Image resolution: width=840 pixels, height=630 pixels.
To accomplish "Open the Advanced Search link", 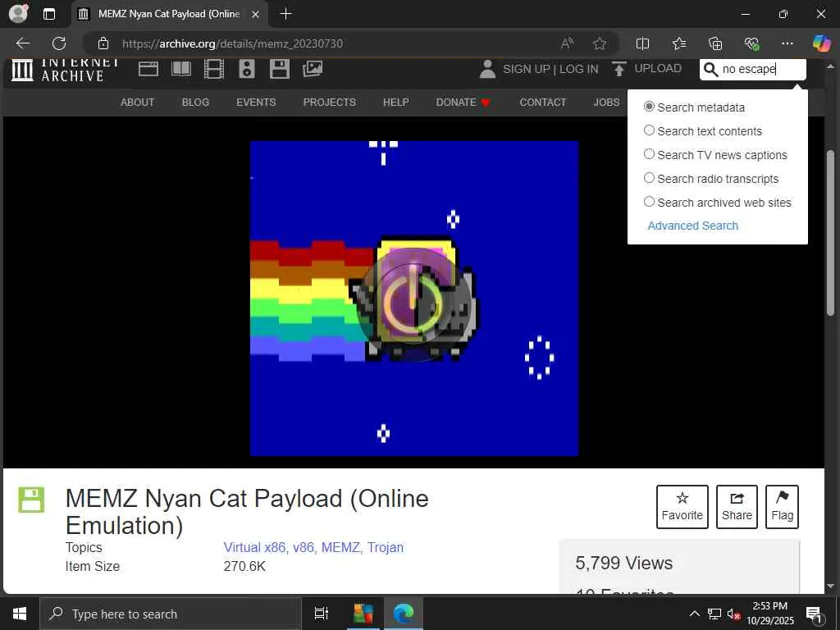I will pos(692,226).
